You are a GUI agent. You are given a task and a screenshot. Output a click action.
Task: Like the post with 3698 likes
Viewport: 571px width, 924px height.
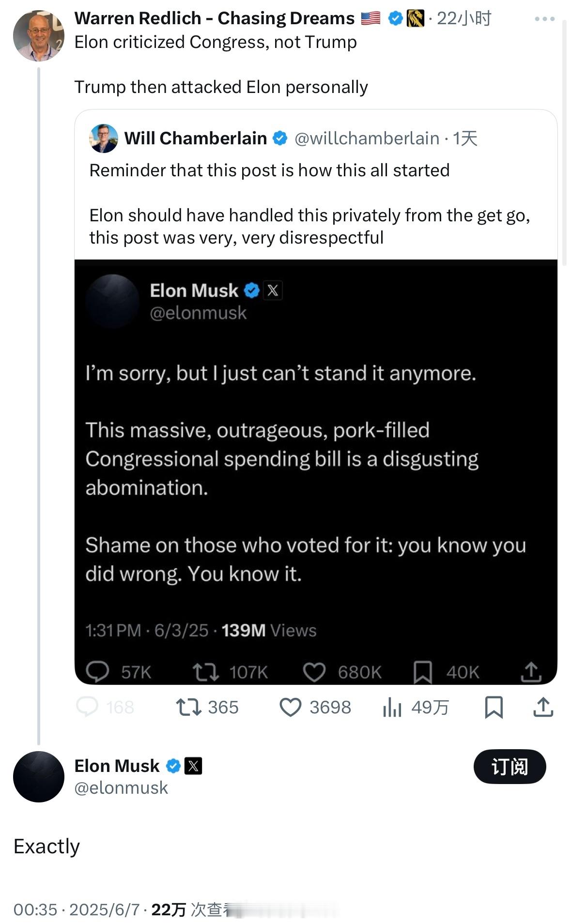[291, 707]
